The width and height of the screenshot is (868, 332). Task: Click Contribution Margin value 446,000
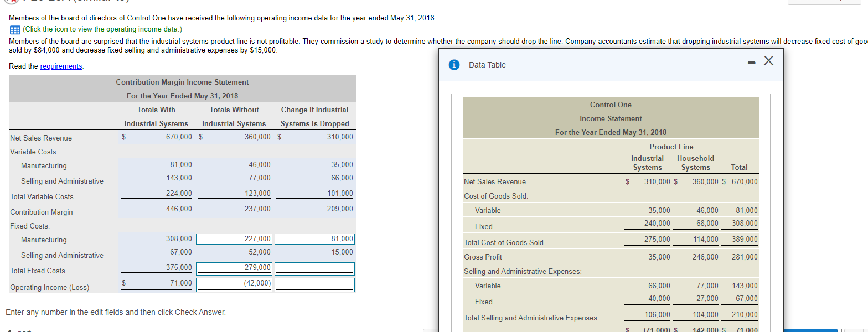point(179,209)
